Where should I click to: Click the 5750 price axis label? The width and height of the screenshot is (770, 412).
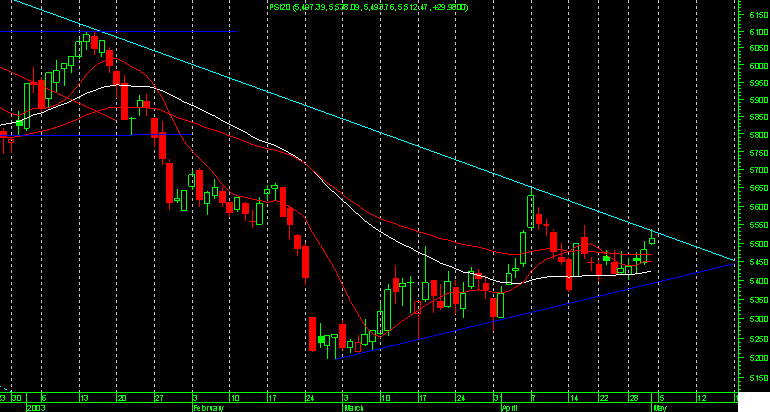pos(759,153)
